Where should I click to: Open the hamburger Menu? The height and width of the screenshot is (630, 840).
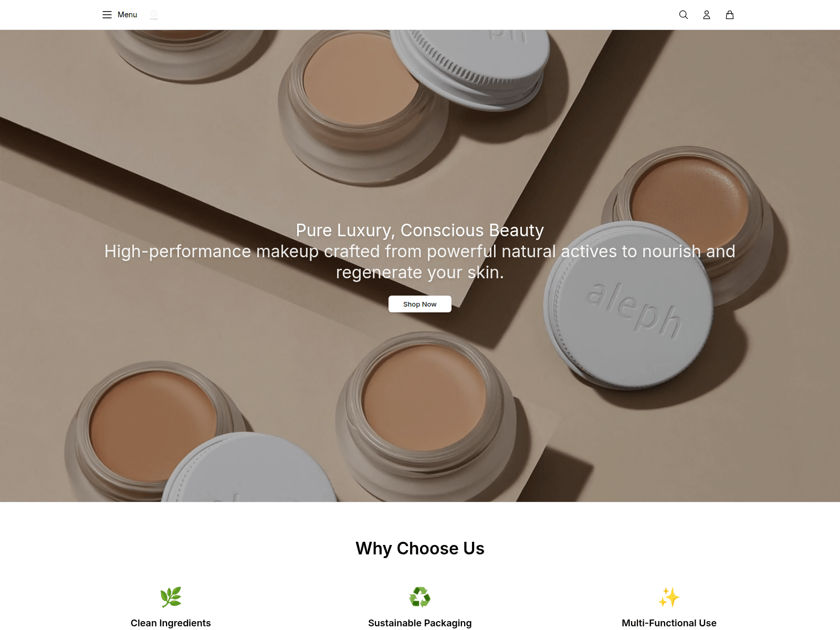[x=120, y=15]
